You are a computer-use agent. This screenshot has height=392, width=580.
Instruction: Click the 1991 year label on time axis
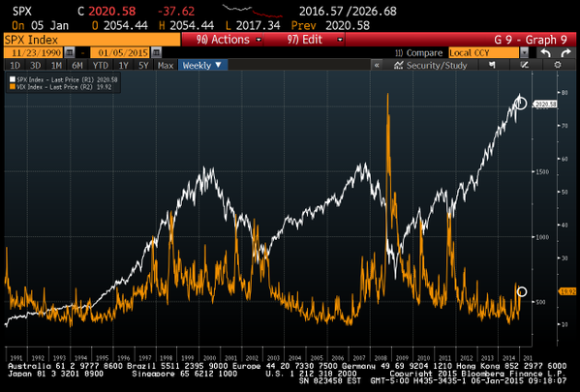[x=16, y=357]
